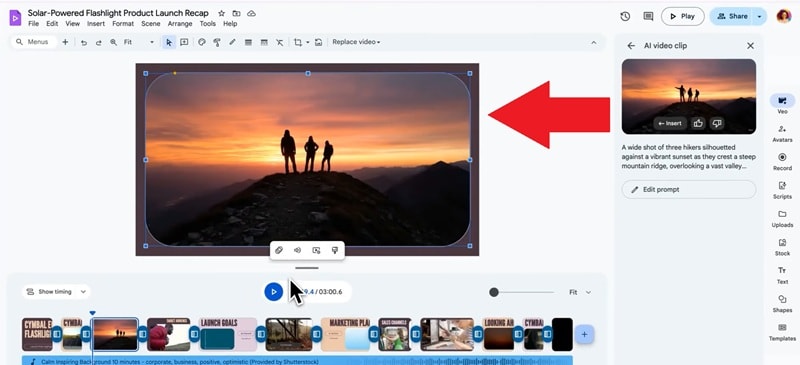Select the border color pencil icon

[232, 42]
